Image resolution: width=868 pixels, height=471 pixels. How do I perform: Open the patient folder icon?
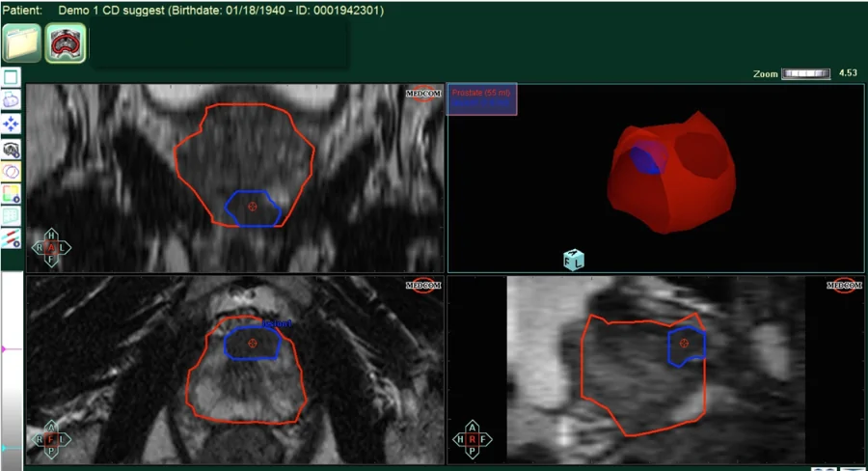click(22, 42)
